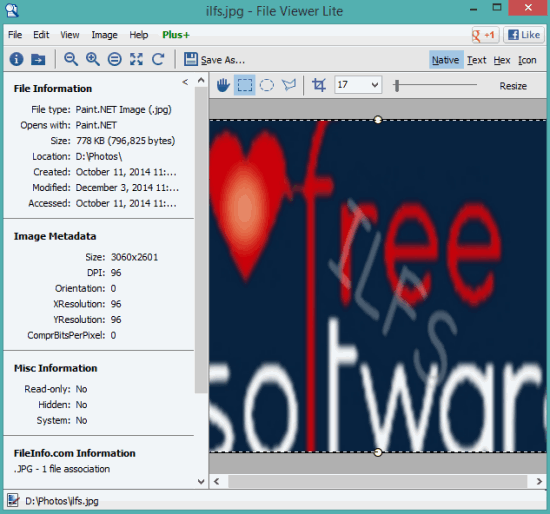Rotate the image with the rotate icon
Image resolution: width=550 pixels, height=514 pixels.
[158, 59]
